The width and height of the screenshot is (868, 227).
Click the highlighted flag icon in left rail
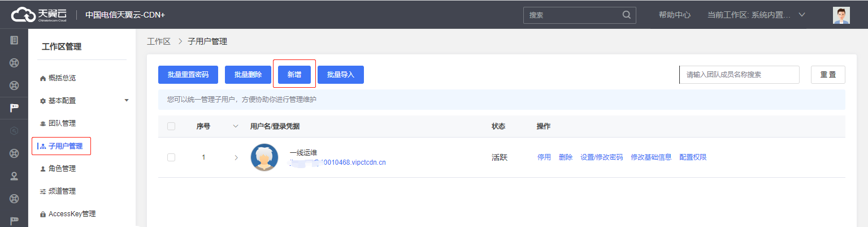pos(14,108)
